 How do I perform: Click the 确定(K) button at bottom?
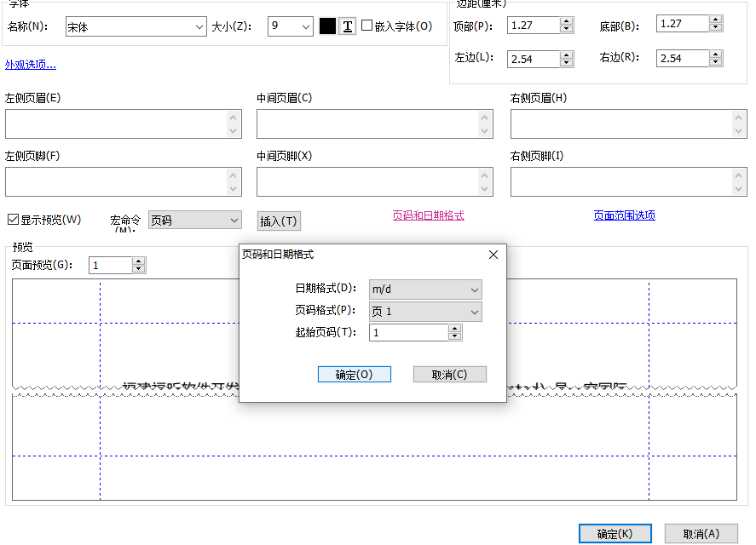pyautogui.click(x=615, y=533)
